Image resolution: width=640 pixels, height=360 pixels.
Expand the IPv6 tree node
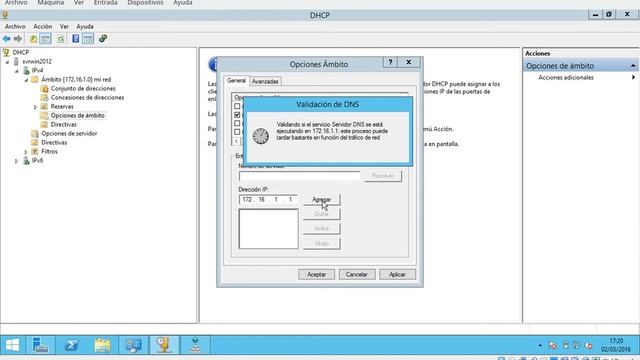(x=17, y=161)
